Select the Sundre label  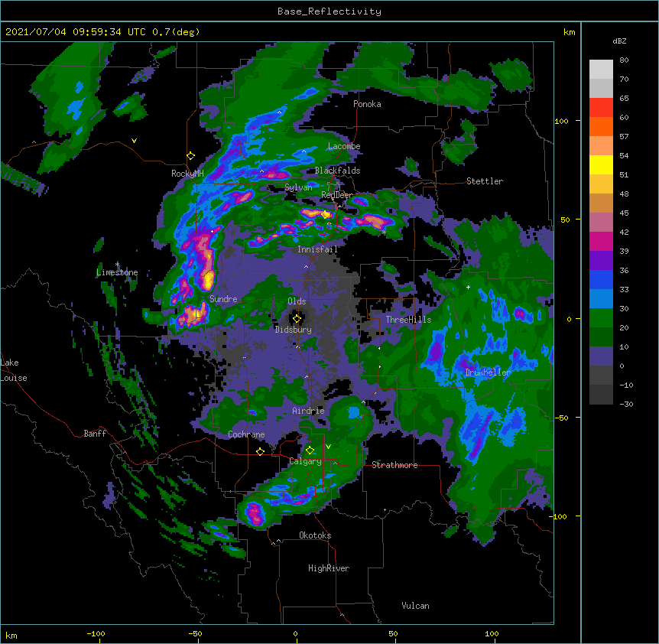tap(223, 299)
